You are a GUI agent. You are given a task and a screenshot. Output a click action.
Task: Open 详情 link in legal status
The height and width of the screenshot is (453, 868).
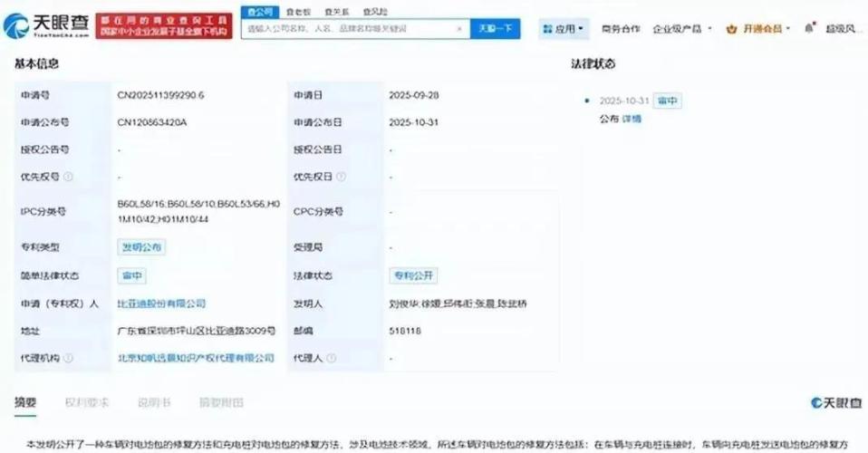click(632, 119)
